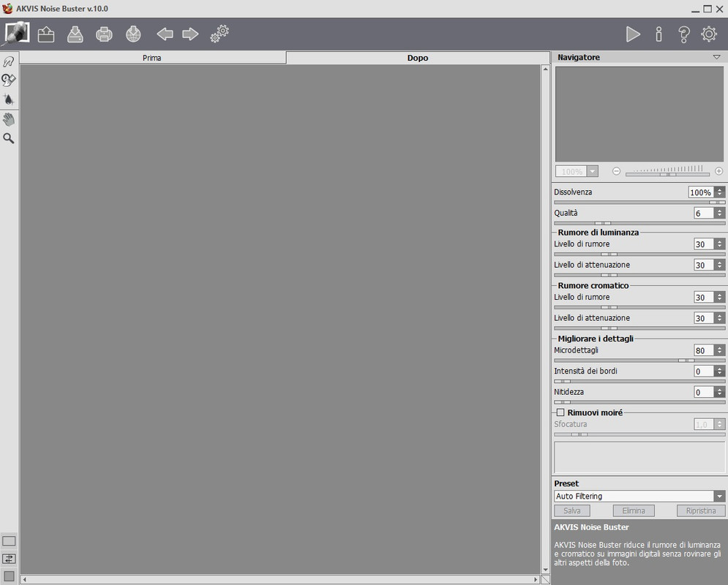The width and height of the screenshot is (728, 585).
Task: Click the Elimina preset button
Action: (634, 510)
